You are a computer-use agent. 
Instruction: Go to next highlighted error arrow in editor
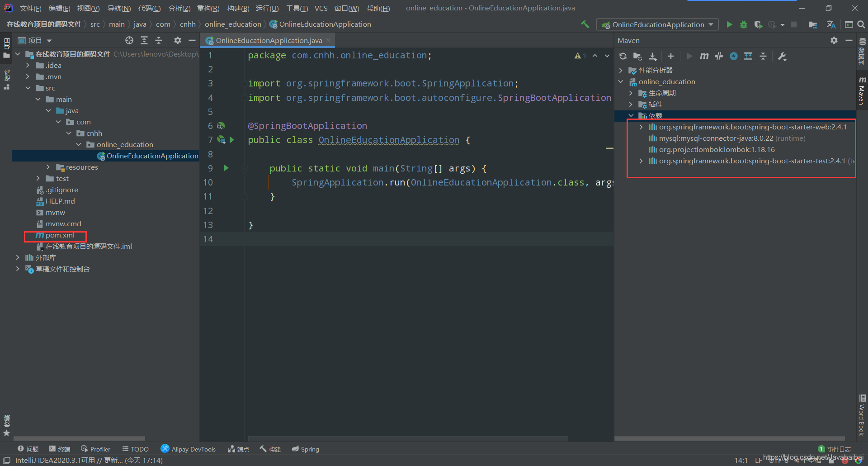pos(607,56)
